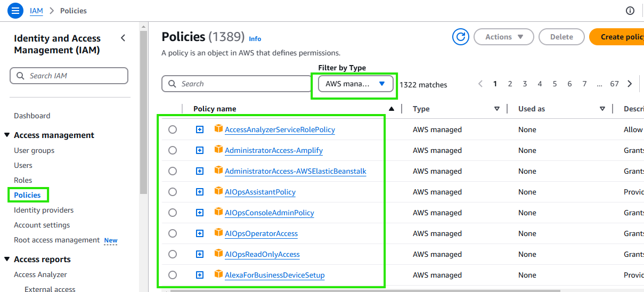Refresh the policies list

461,37
